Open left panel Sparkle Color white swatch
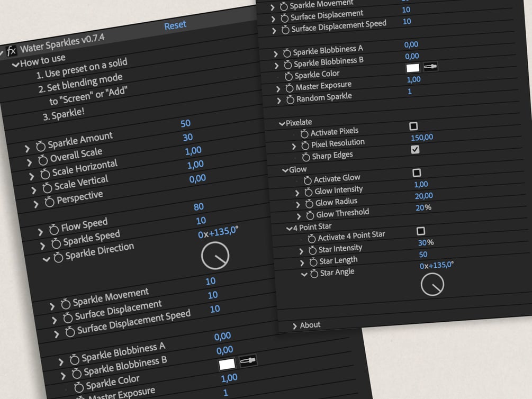532x399 pixels. [x=227, y=364]
